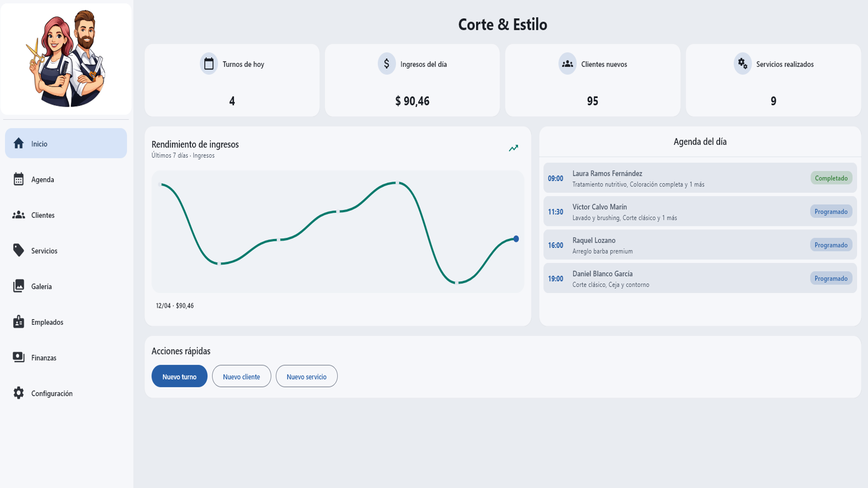Click the home icon beside Inicio
Screen dimensions: 868x488
coord(19,143)
